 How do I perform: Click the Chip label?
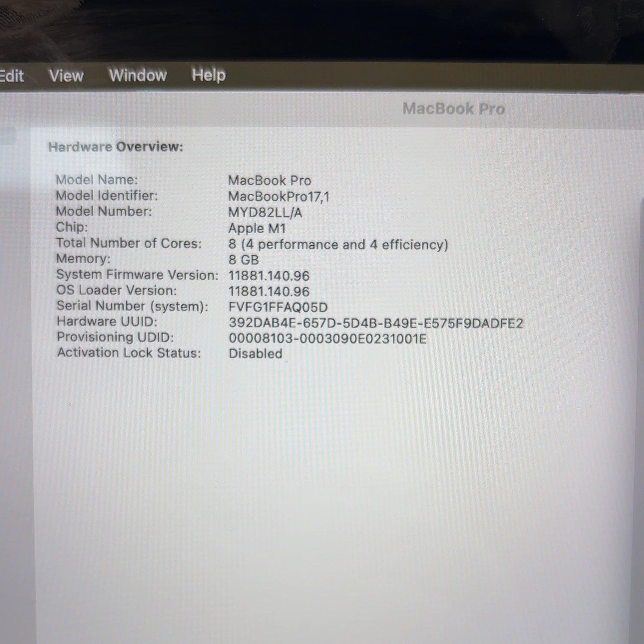[x=72, y=227]
